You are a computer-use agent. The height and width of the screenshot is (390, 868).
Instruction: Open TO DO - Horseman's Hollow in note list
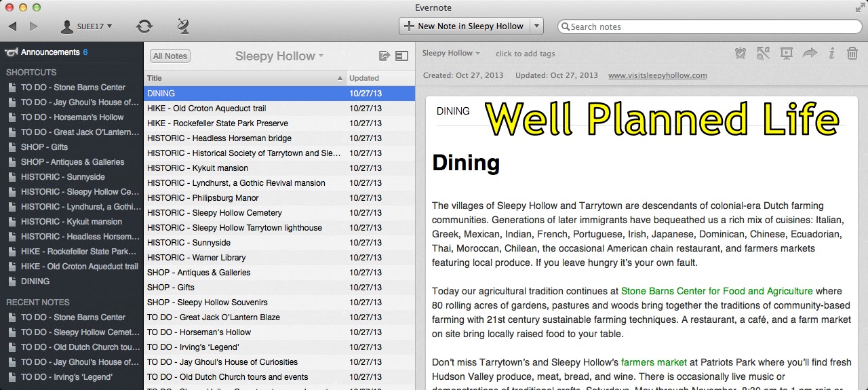click(279, 332)
